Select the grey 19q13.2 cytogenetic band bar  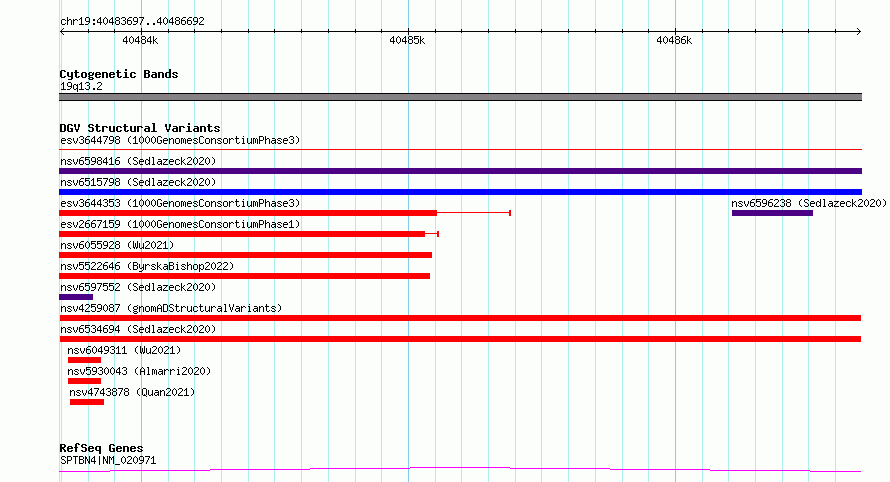(460, 97)
